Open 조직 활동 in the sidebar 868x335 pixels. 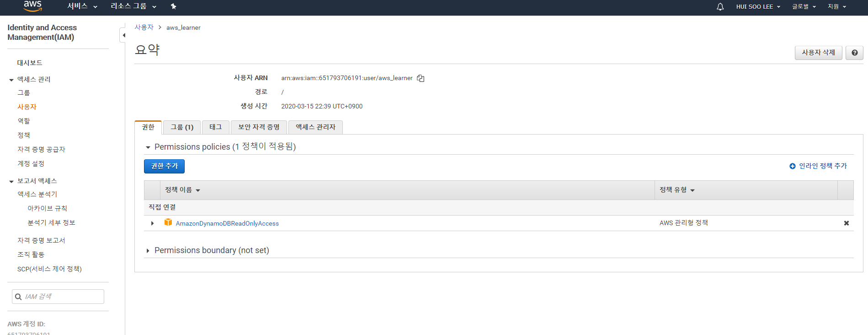pyautogui.click(x=31, y=254)
